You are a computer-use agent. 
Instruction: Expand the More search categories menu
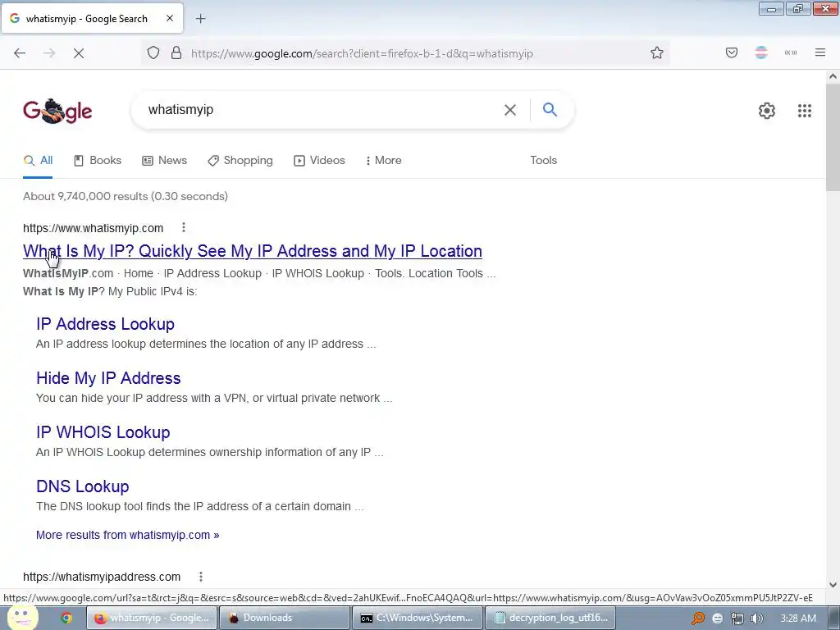click(x=384, y=160)
